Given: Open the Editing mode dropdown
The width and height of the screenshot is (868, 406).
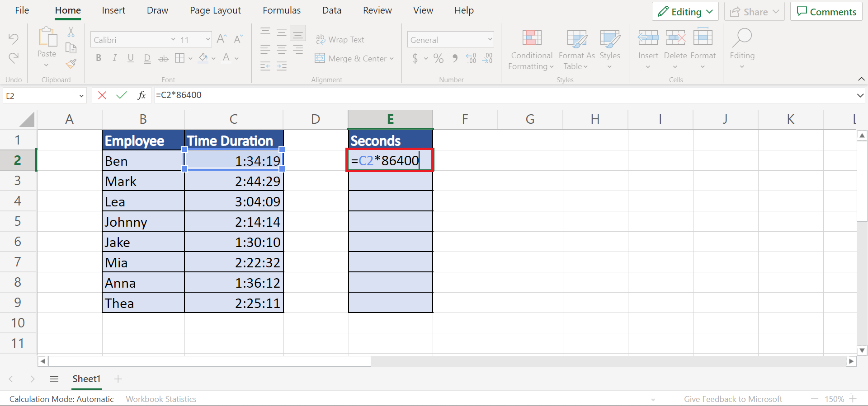Looking at the screenshot, I should tap(685, 12).
